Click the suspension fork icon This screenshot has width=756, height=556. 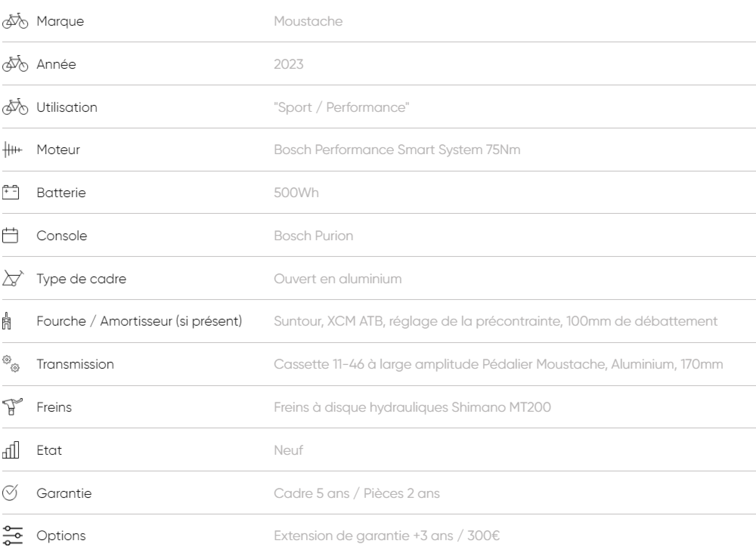pos(7,321)
